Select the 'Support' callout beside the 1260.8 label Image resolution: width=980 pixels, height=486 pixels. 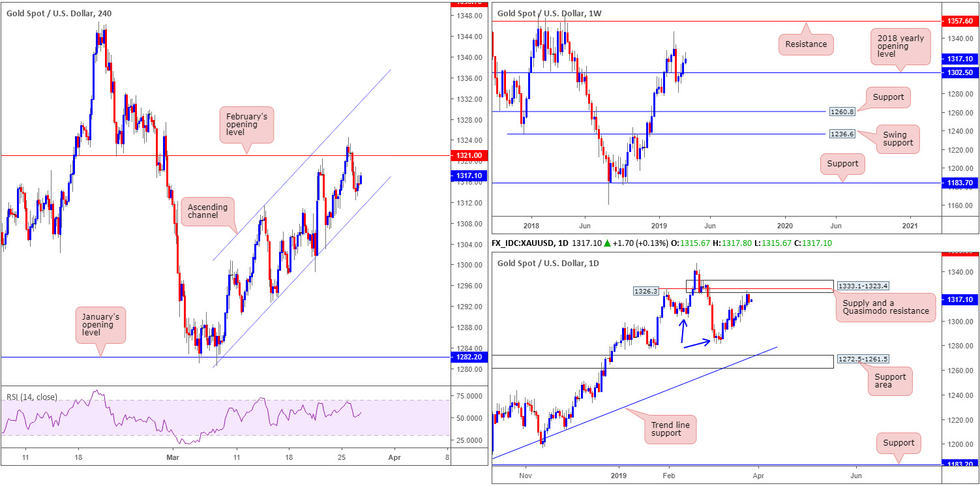(887, 97)
